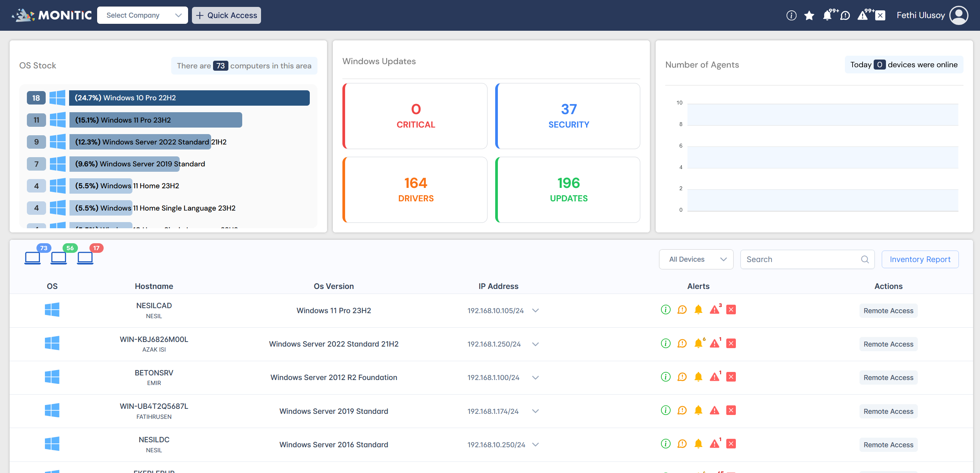Viewport: 980px width, 473px height.
Task: Open the All Devices filter dropdown
Action: (x=696, y=259)
